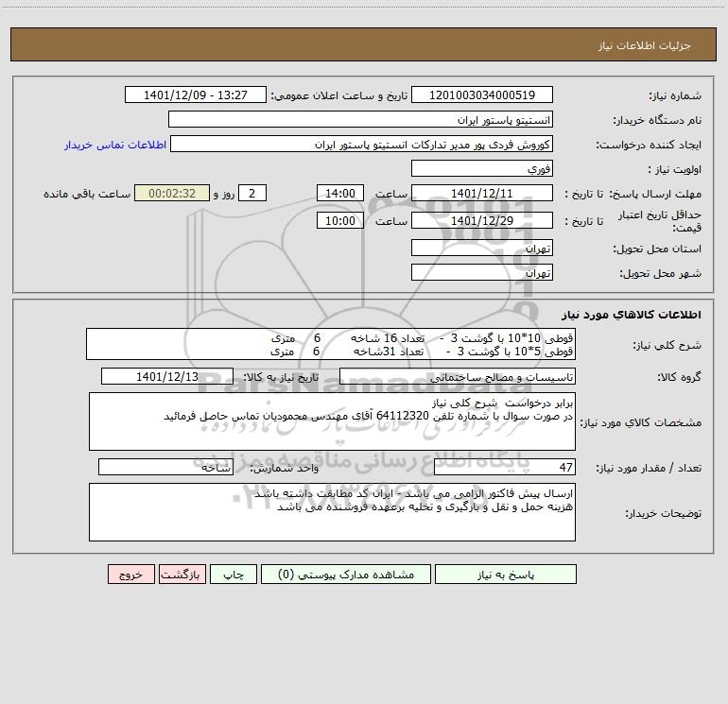Click the announcement date field 1401/12/09 - 13:27
The width and height of the screenshot is (728, 704).
point(196,94)
